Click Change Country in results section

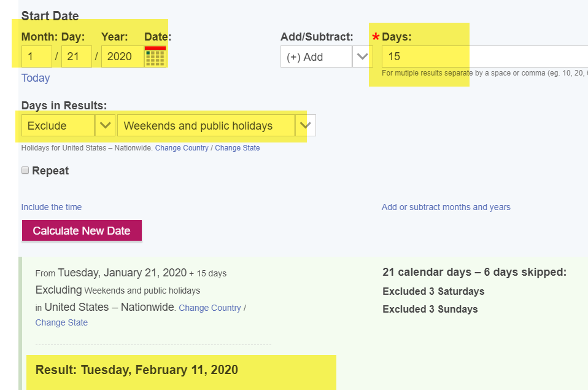point(210,308)
